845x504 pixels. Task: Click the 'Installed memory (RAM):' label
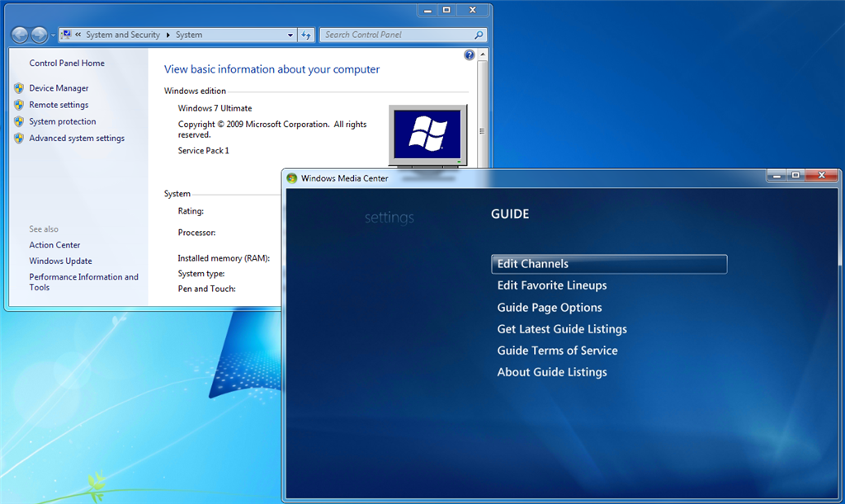coord(224,258)
